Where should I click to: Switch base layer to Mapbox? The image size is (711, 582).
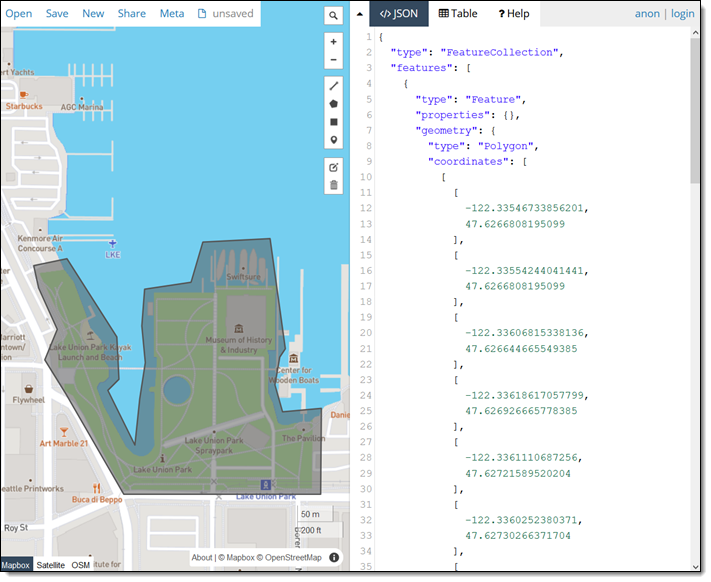tap(15, 566)
